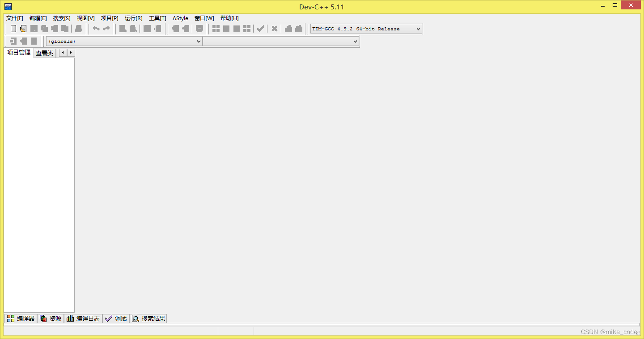Image resolution: width=644 pixels, height=339 pixels.
Task: Click the Undo arrow icon
Action: (96, 29)
